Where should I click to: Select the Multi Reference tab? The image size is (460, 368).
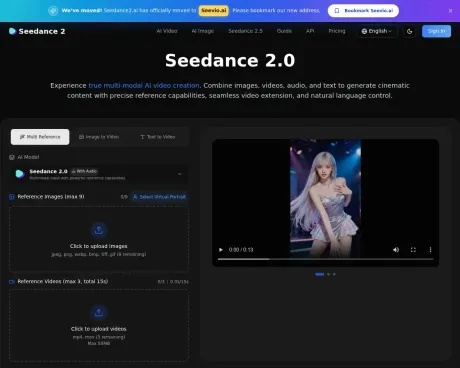40,137
